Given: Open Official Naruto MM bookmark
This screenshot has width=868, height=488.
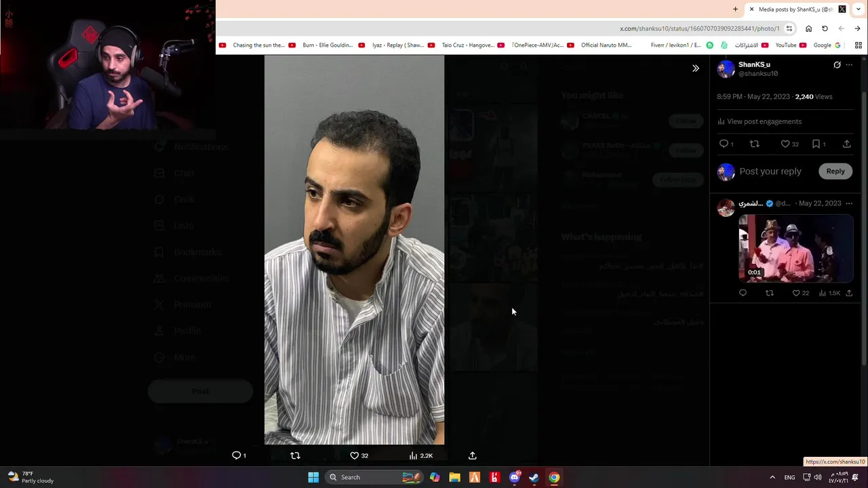Looking at the screenshot, I should coord(606,45).
